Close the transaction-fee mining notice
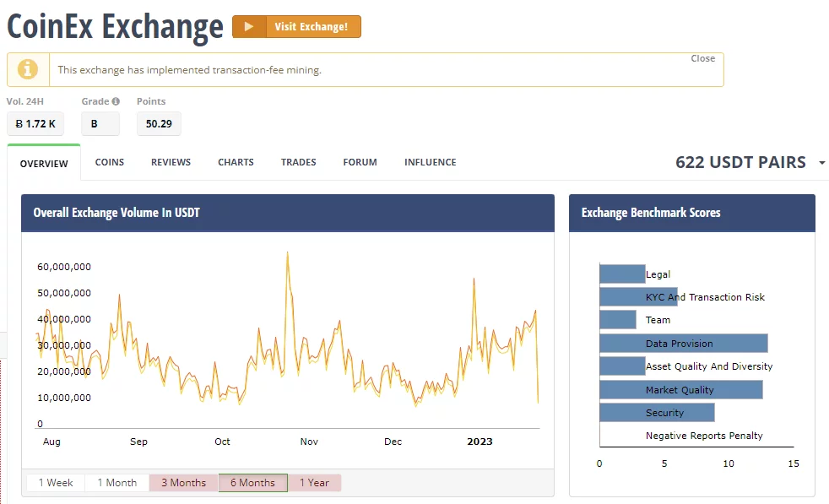829x504 pixels. click(x=702, y=59)
